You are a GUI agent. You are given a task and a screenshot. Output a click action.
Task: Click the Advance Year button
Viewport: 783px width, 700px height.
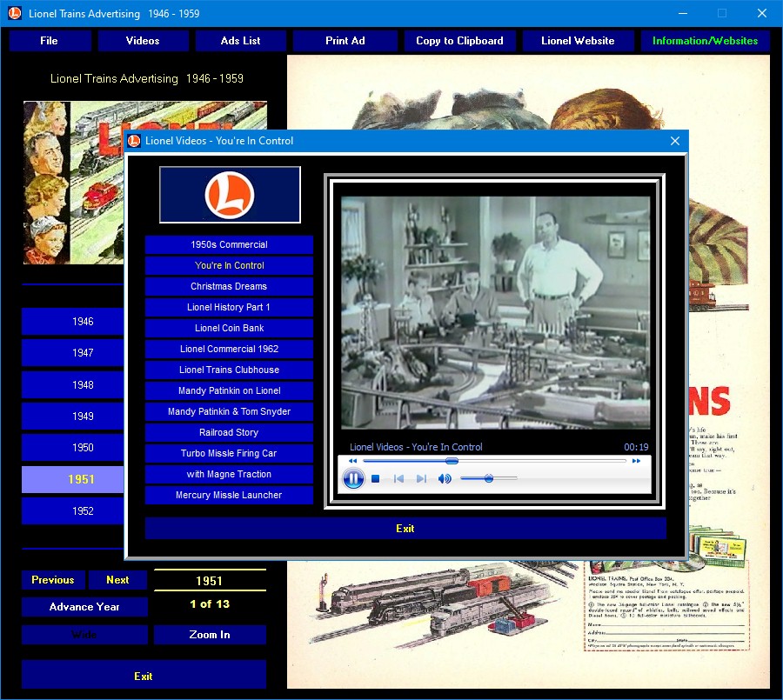tap(84, 607)
